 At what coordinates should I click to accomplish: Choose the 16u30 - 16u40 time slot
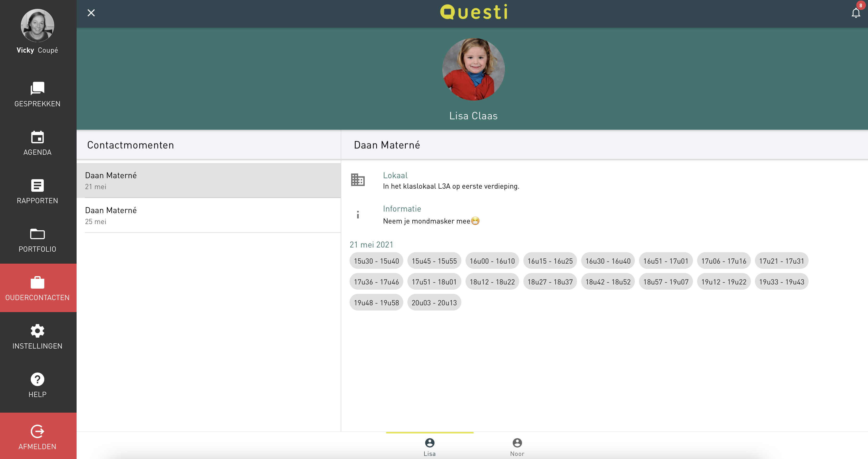[608, 261]
